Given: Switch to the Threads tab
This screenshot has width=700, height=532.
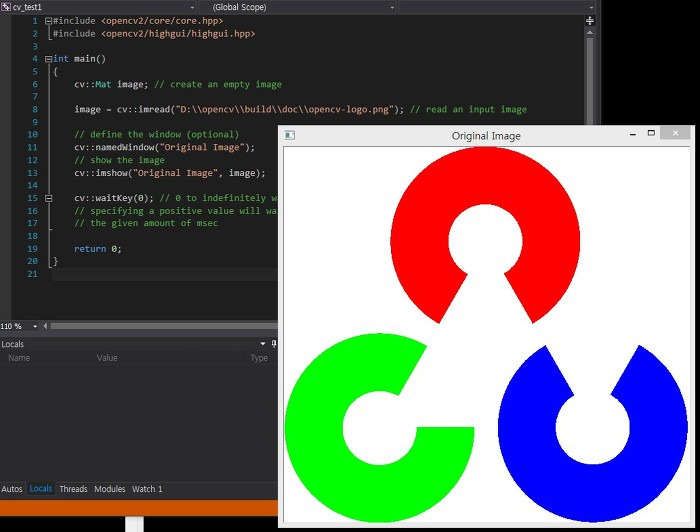Looking at the screenshot, I should point(73,489).
